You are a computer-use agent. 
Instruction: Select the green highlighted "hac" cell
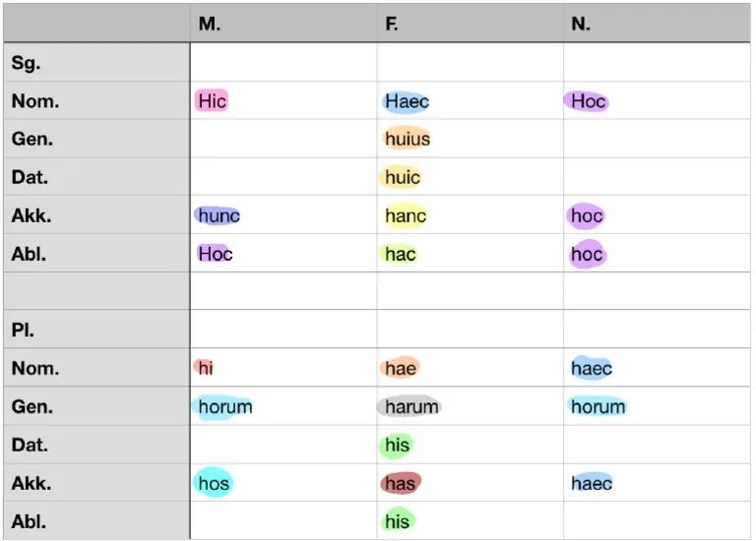click(400, 254)
